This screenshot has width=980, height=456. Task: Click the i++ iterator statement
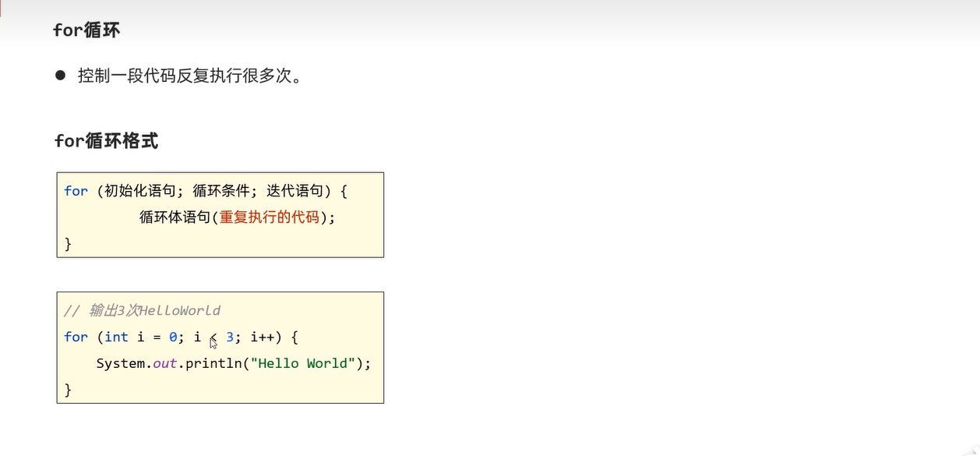click(263, 337)
